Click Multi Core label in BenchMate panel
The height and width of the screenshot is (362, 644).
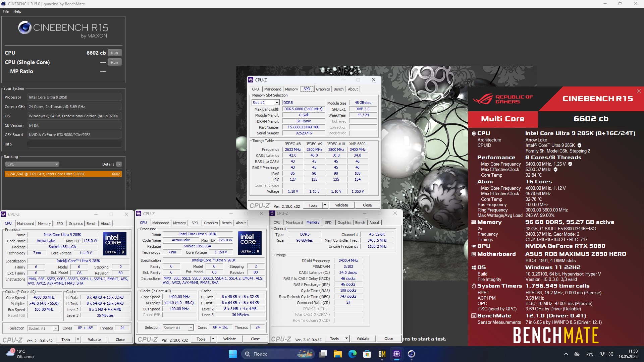coord(503,119)
